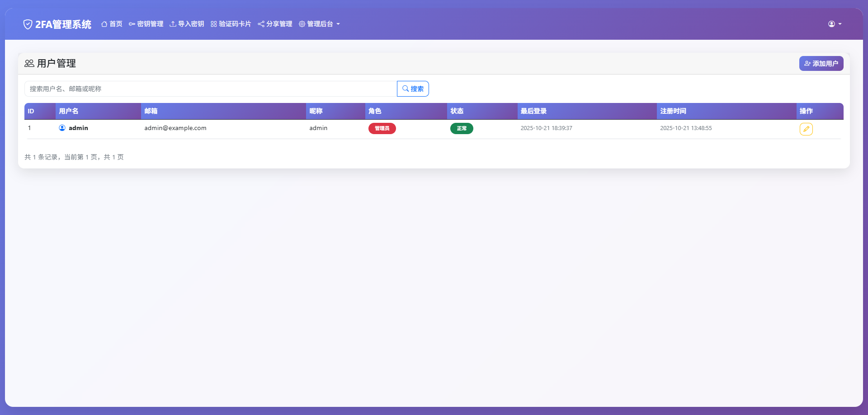Click the users icon next to 用户管理
Viewport: 868px width, 415px height.
(x=29, y=63)
